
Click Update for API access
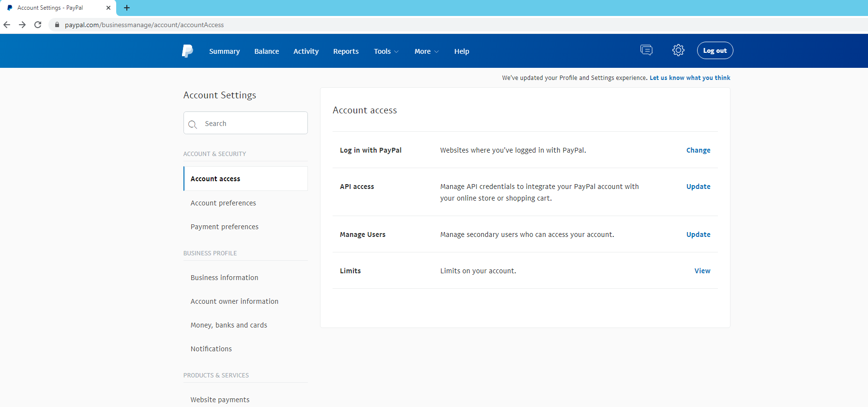699,187
